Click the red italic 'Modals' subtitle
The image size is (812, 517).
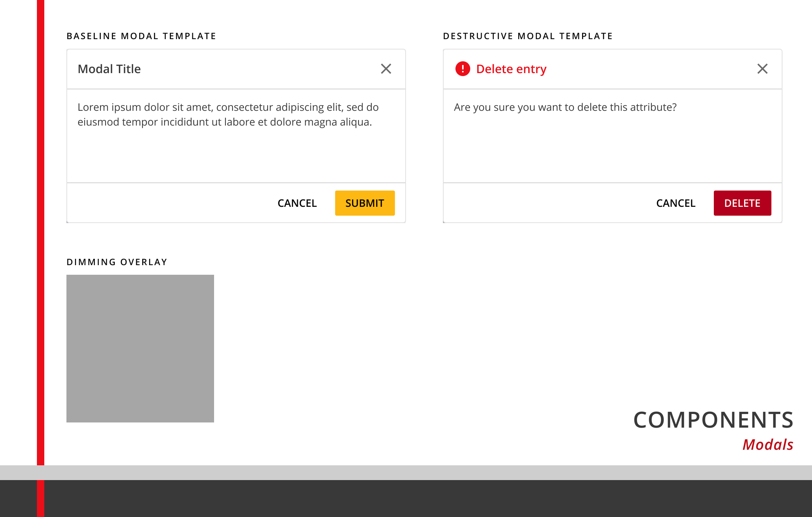coord(768,445)
